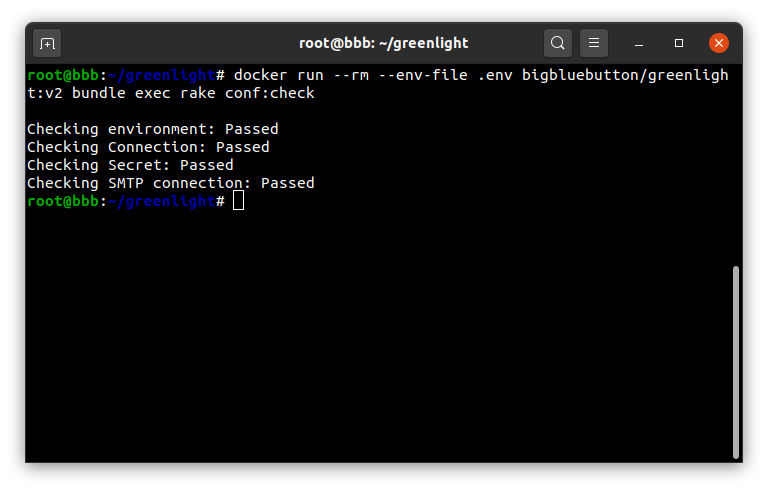This screenshot has height=491, width=768.
Task: Maximize the terminal window
Action: pos(678,43)
